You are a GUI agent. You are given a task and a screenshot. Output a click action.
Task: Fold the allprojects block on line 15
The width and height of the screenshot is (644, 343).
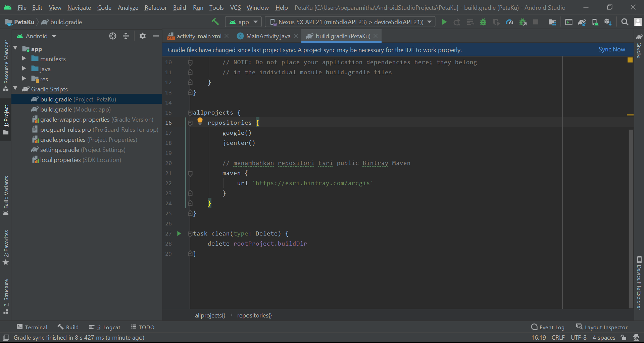click(190, 113)
